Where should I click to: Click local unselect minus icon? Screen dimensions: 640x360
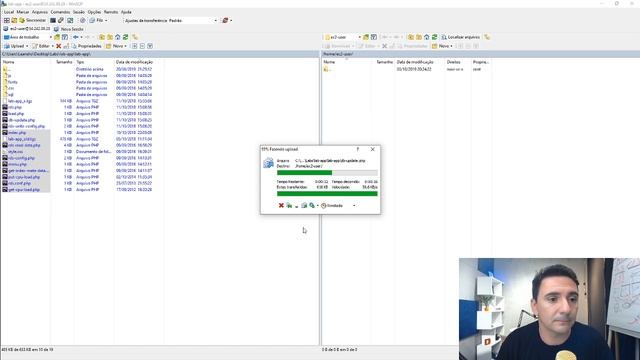pyautogui.click(x=142, y=46)
